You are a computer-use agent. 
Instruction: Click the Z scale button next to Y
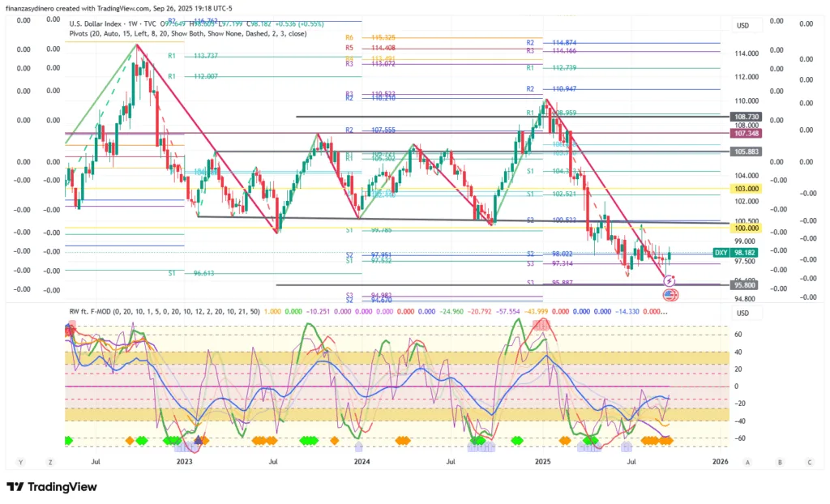point(50,462)
